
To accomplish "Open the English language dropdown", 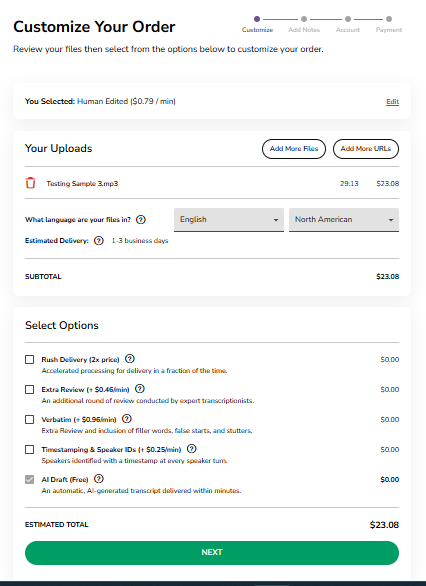I will click(x=229, y=220).
